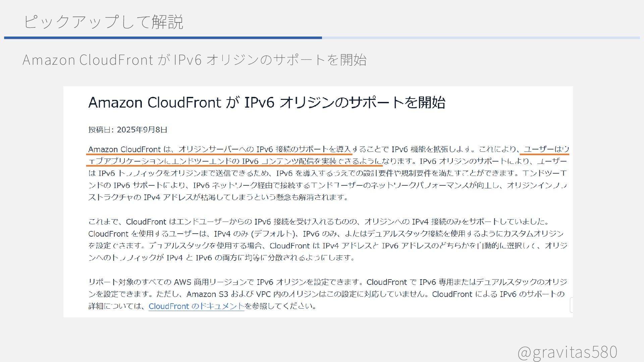Click the partially cut-off widget at panel's right edge
The width and height of the screenshot is (644, 362).
[571, 305]
